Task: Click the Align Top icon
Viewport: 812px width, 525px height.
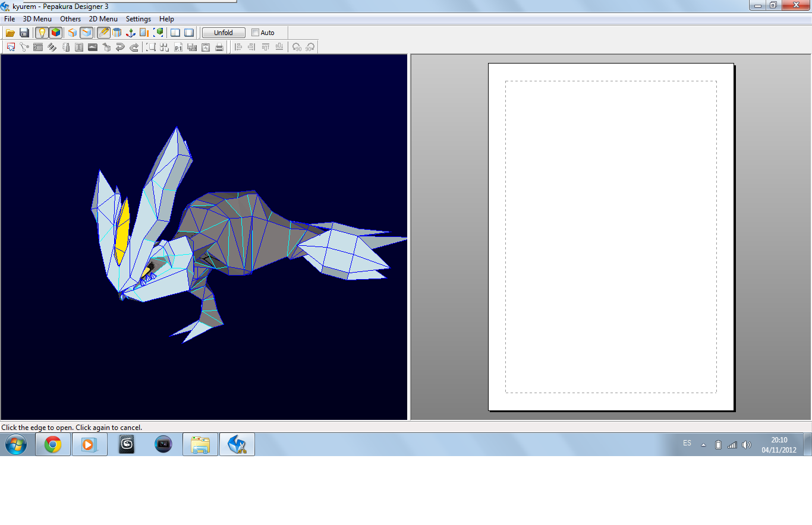Action: tap(265, 47)
